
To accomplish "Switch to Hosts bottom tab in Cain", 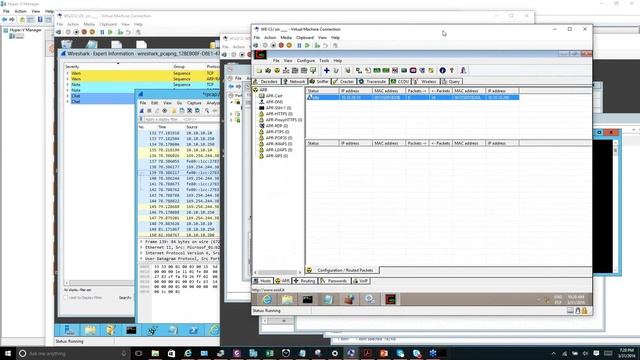I will click(x=262, y=281).
